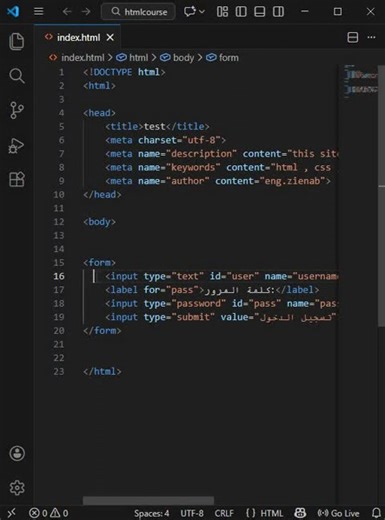Click the <!DOCTYPE html> line
Screen dimensions: 385x520
click(x=124, y=72)
